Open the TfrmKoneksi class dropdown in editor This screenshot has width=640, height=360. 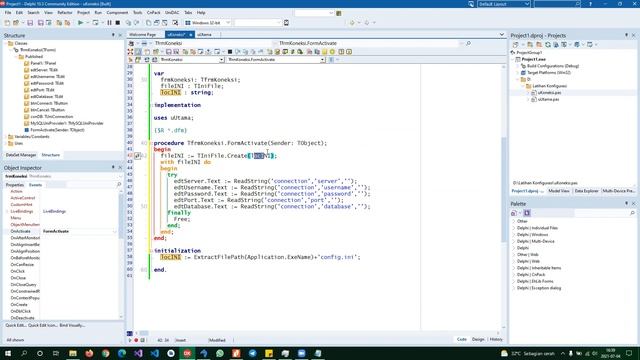point(221,60)
